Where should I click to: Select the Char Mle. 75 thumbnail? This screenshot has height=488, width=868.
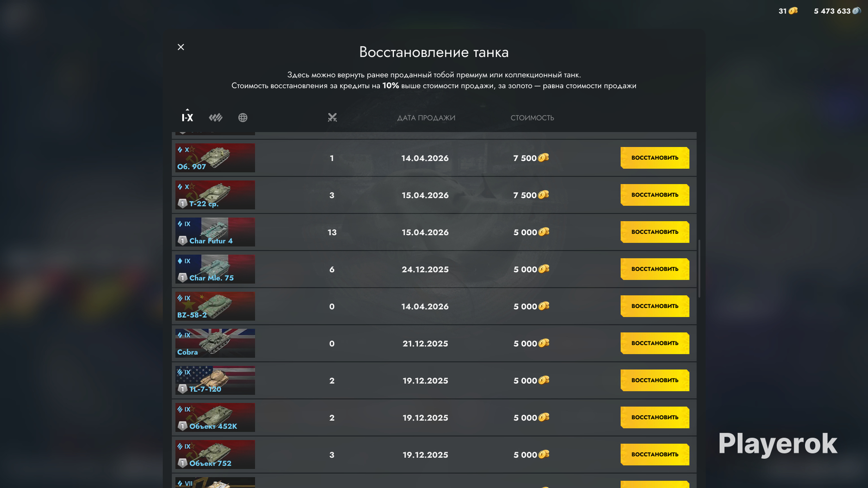coord(215,269)
